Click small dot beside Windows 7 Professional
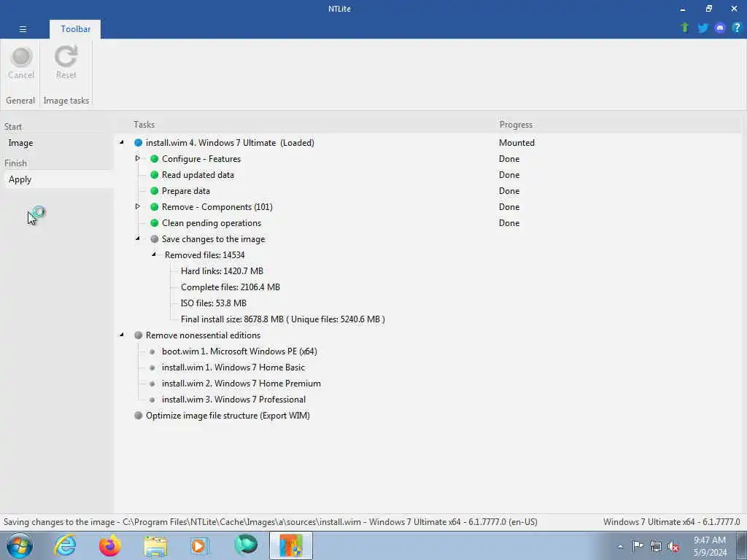 pyautogui.click(x=152, y=400)
